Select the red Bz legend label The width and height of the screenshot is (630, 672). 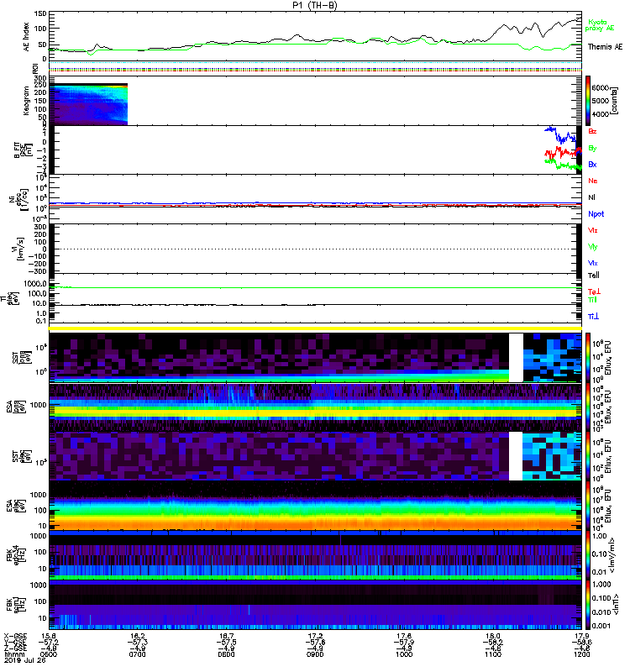click(x=592, y=131)
